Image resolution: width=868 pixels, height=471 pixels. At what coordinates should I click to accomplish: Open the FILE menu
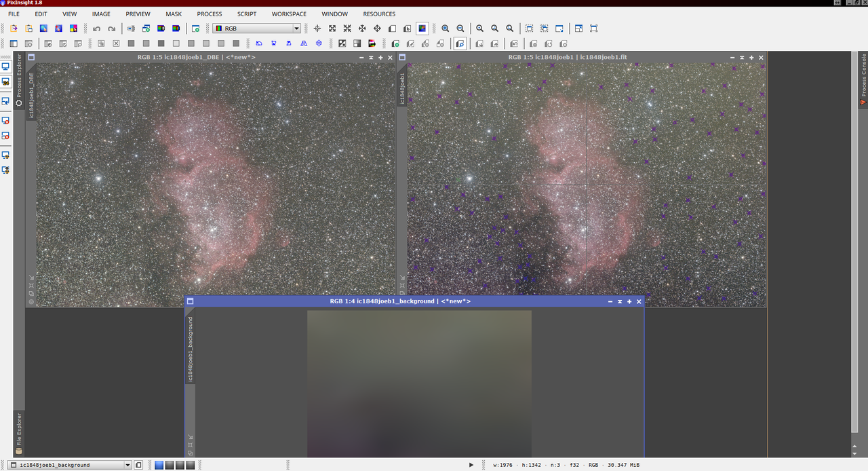pyautogui.click(x=14, y=14)
